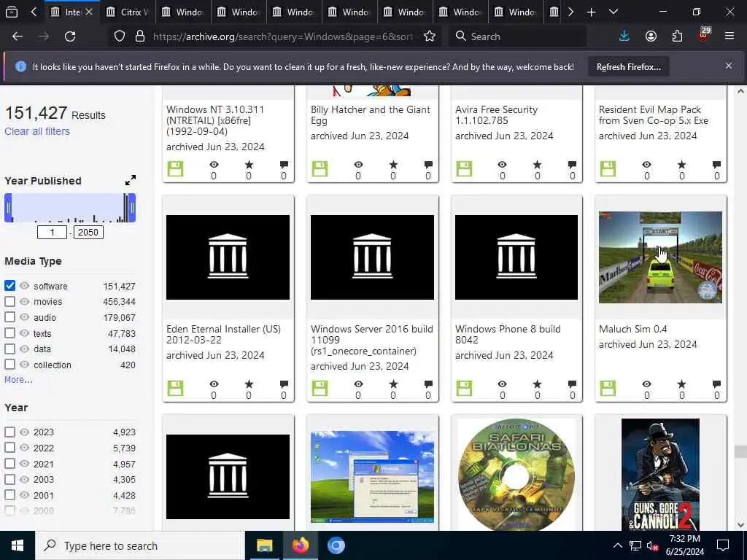Screen dimensions: 747x560
Task: List all tabs dropdown arrow
Action: pyautogui.click(x=614, y=12)
